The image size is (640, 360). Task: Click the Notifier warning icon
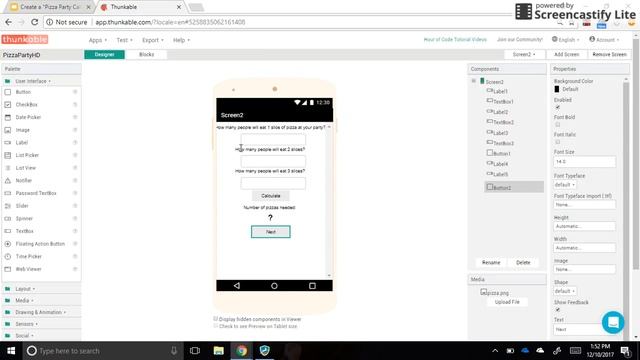[x=8, y=180]
